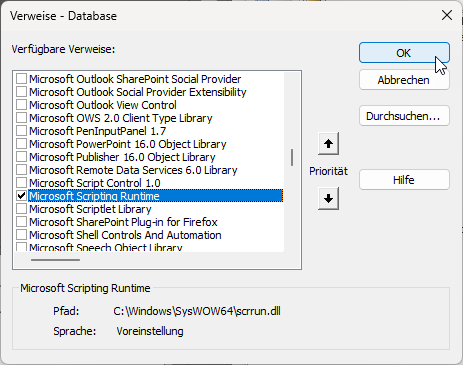Enable Microsoft Script Control 1.0 checkbox
Image resolution: width=463 pixels, height=365 pixels.
click(x=22, y=183)
